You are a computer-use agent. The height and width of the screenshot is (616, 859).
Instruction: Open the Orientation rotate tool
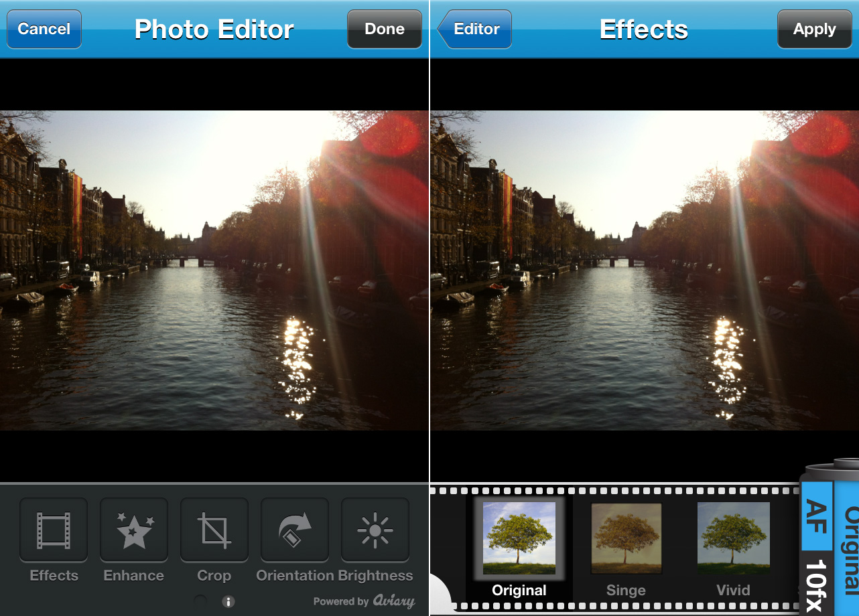pyautogui.click(x=295, y=530)
